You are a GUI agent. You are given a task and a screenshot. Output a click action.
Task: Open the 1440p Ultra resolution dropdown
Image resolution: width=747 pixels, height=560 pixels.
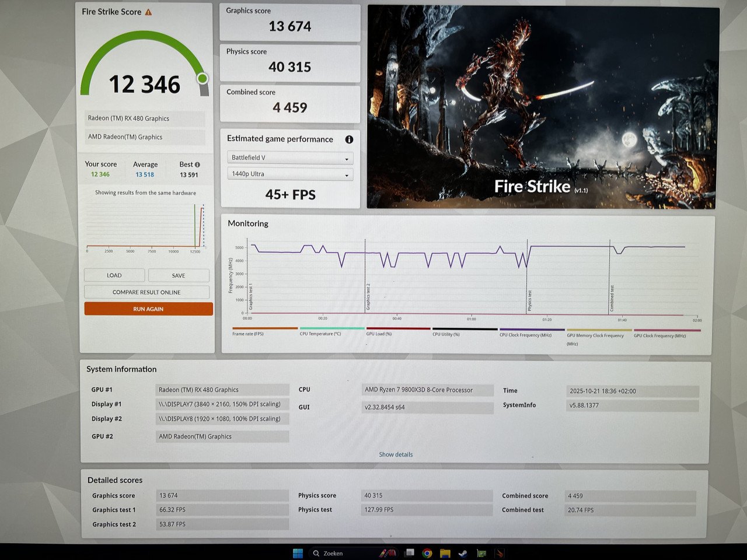pos(290,174)
